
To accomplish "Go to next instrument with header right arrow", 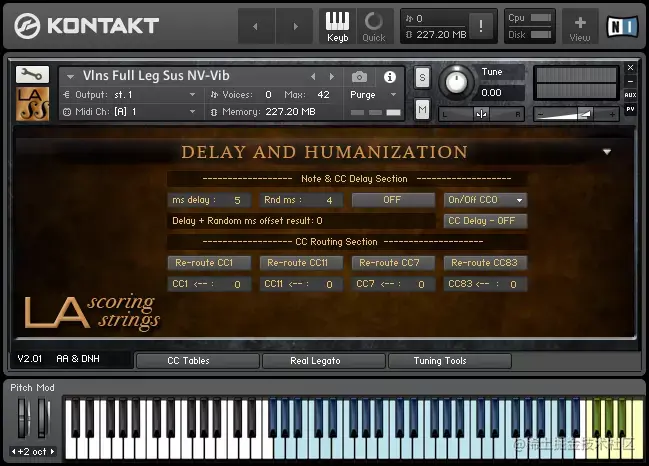I will (x=295, y=26).
